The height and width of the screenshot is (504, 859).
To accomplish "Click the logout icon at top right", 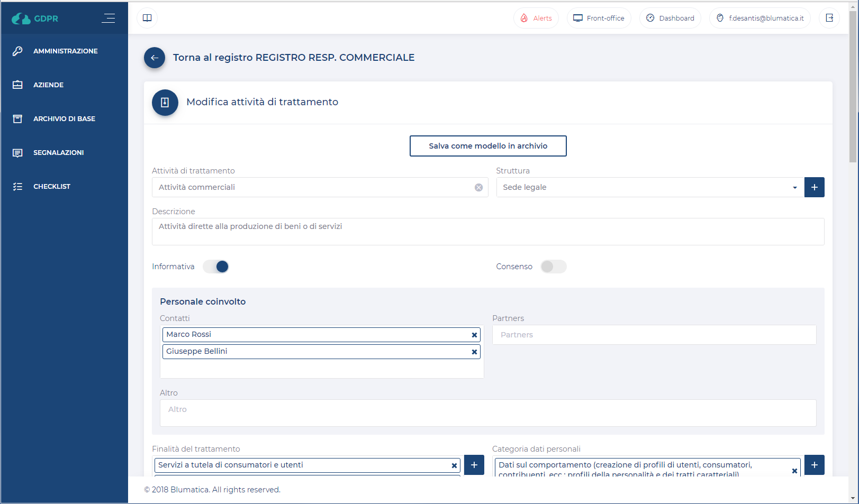I will 829,18.
